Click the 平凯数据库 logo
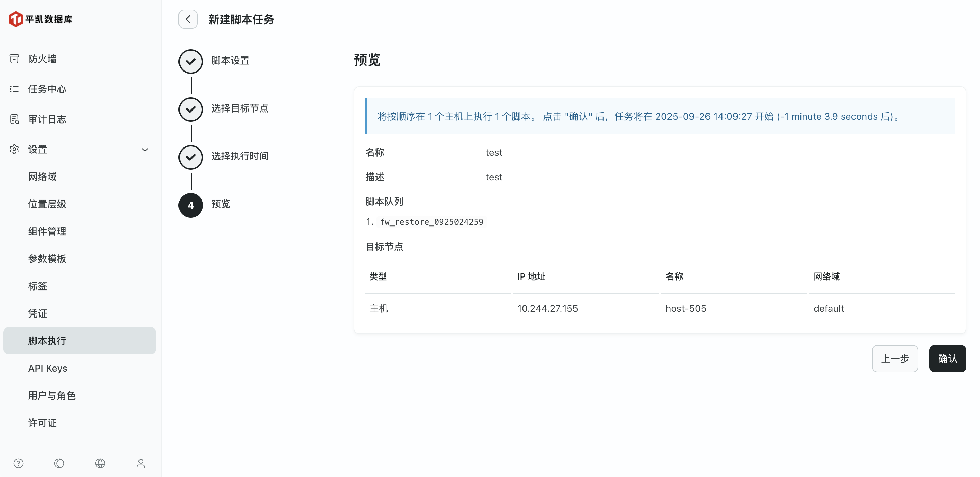980x477 pixels. point(41,19)
